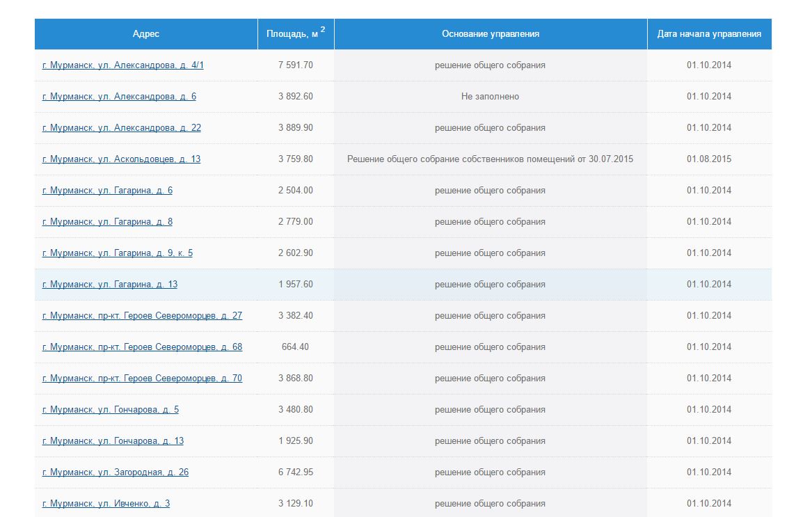812x517 pixels.
Task: Open link ул. Аскольдовцев, д. 13
Action: pos(121,159)
